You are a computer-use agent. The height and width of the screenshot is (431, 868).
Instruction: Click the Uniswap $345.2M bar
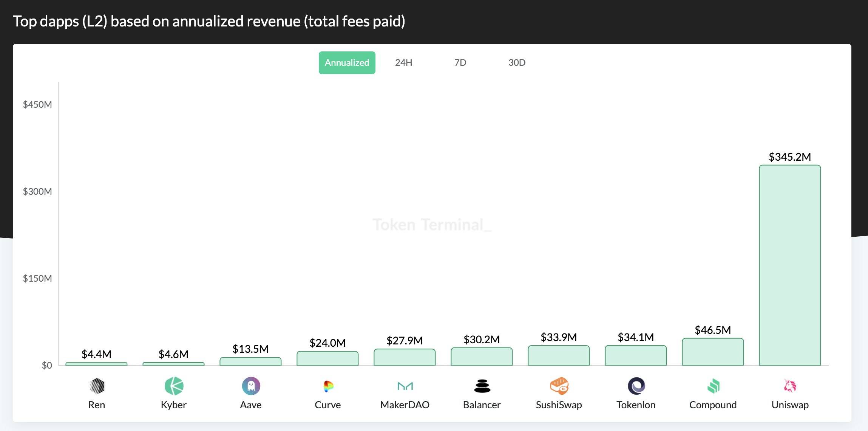coord(790,265)
